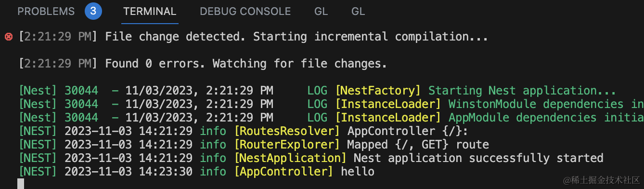The image size is (644, 189).
Task: Click the 'Starting Nest application...' green text
Action: pos(522,91)
